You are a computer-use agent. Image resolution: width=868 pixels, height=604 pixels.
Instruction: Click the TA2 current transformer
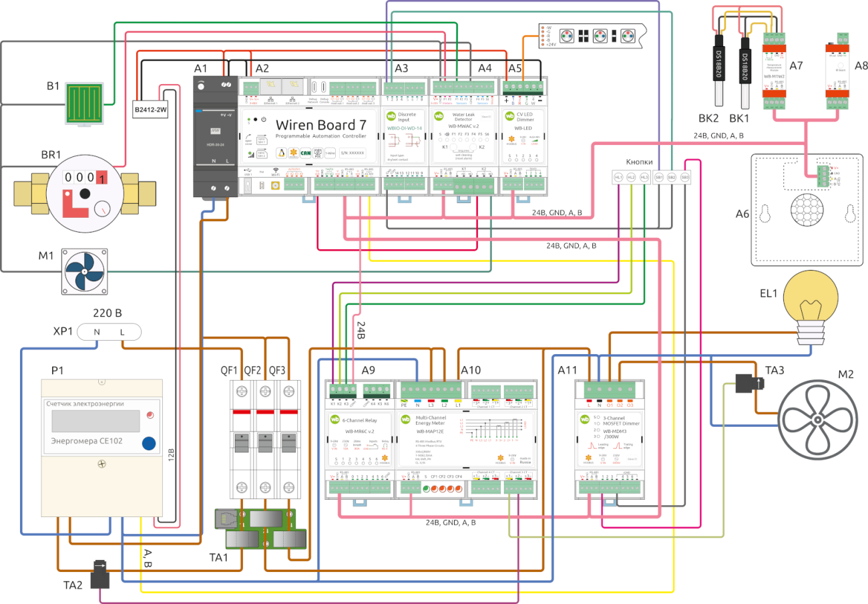click(x=99, y=576)
